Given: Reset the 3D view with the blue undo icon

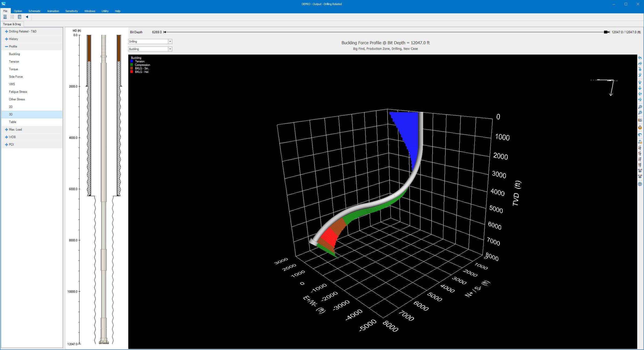Looking at the screenshot, I should click(x=640, y=135).
